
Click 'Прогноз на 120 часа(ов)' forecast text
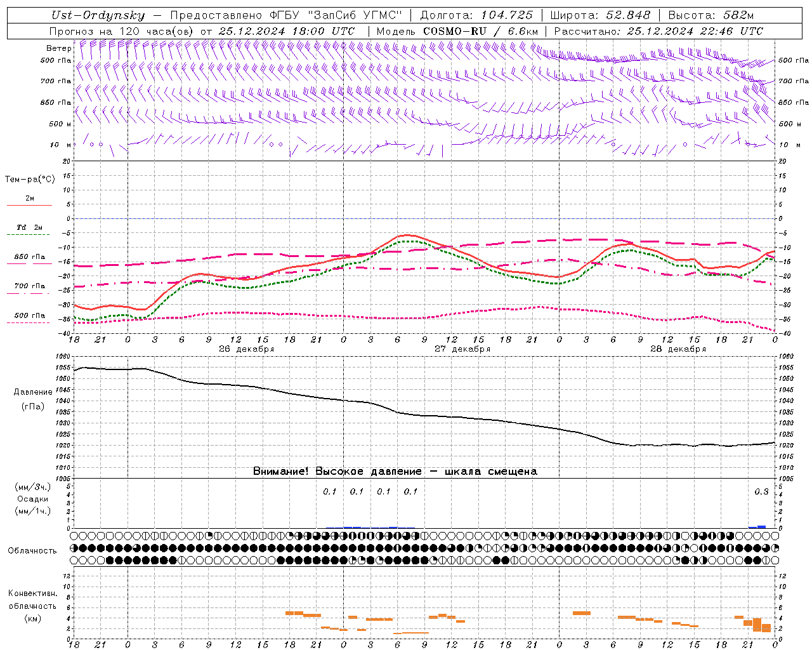[122, 31]
